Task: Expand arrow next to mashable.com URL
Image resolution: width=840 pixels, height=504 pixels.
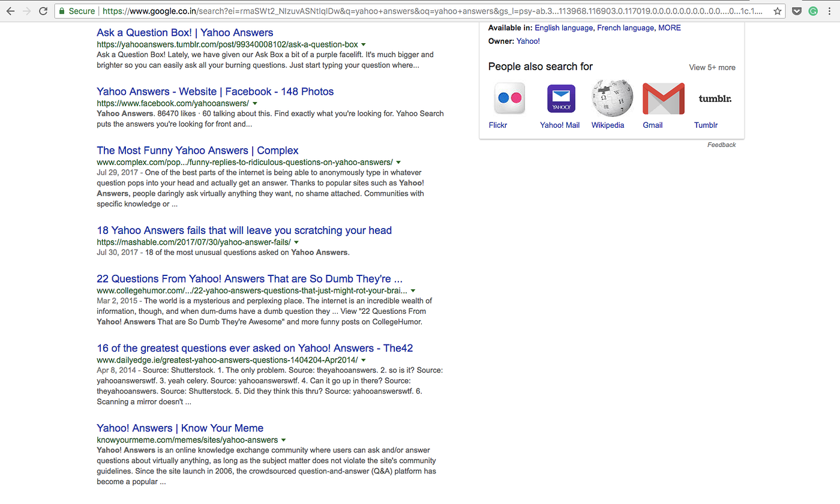Action: (296, 242)
